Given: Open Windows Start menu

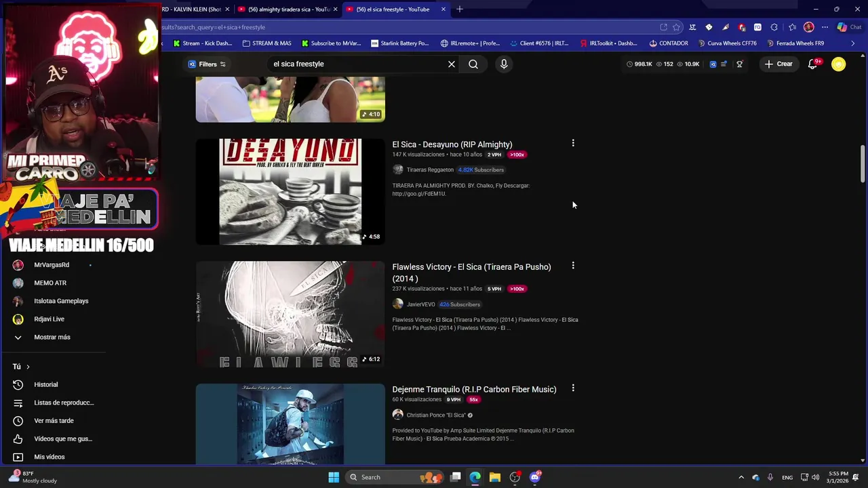Looking at the screenshot, I should tap(334, 477).
